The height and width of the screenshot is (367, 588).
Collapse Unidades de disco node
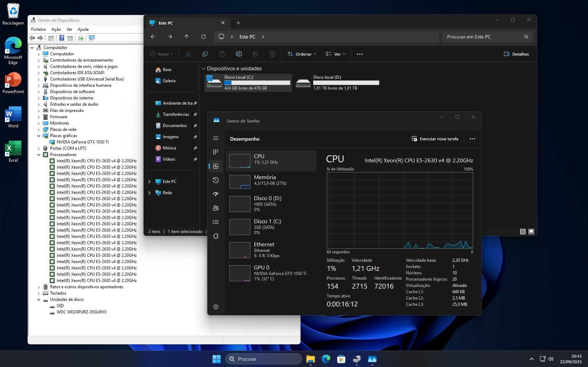(39, 299)
